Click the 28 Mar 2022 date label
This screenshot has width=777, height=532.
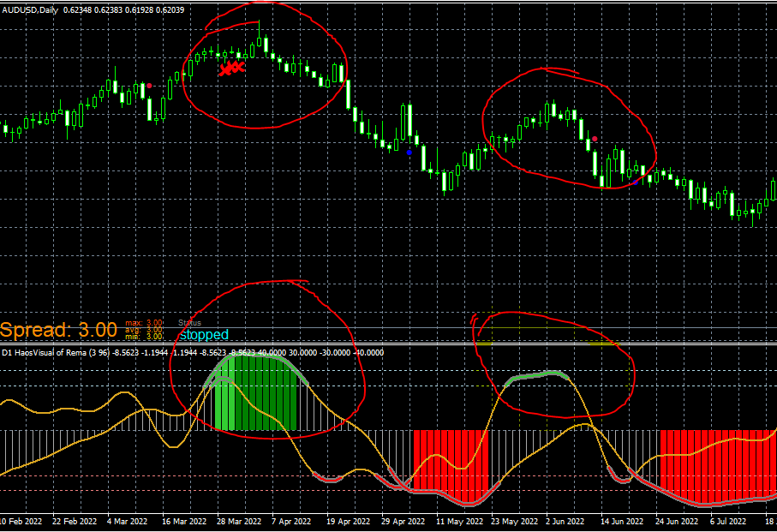[x=239, y=521]
